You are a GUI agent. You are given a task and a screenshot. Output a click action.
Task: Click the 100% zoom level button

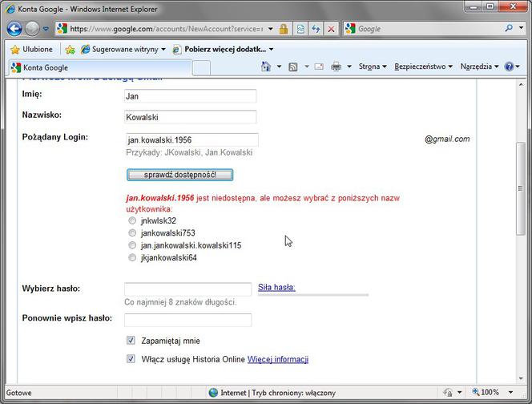click(486, 392)
